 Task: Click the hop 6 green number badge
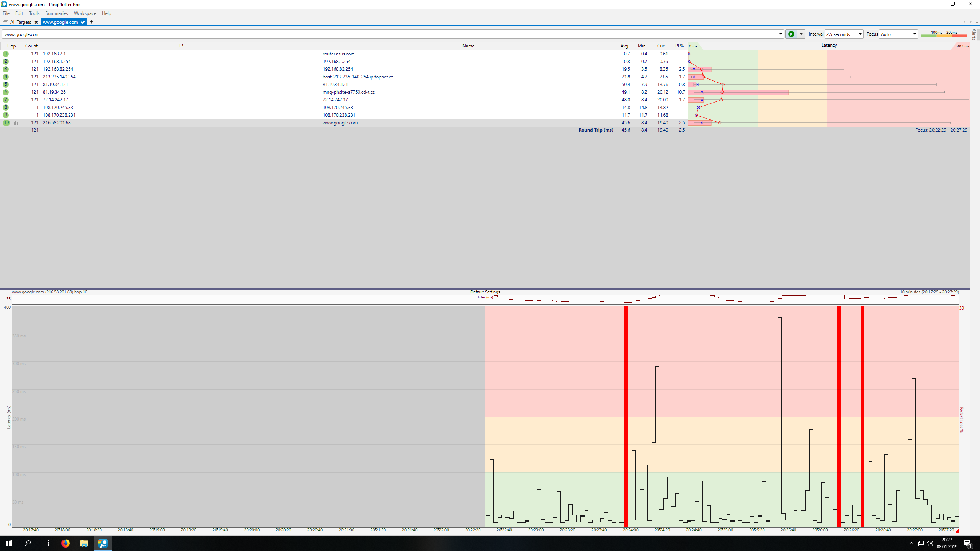pos(6,92)
